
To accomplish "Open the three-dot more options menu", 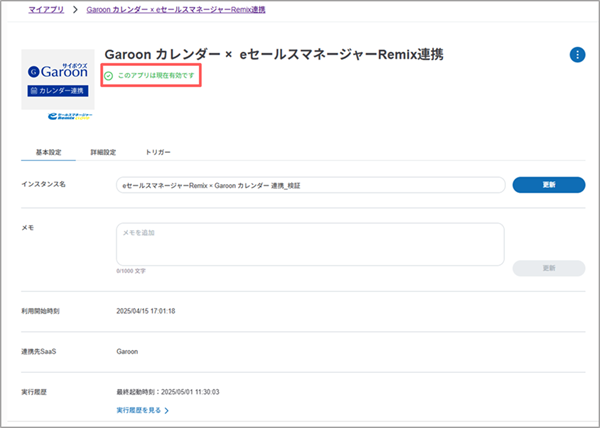I will [577, 55].
